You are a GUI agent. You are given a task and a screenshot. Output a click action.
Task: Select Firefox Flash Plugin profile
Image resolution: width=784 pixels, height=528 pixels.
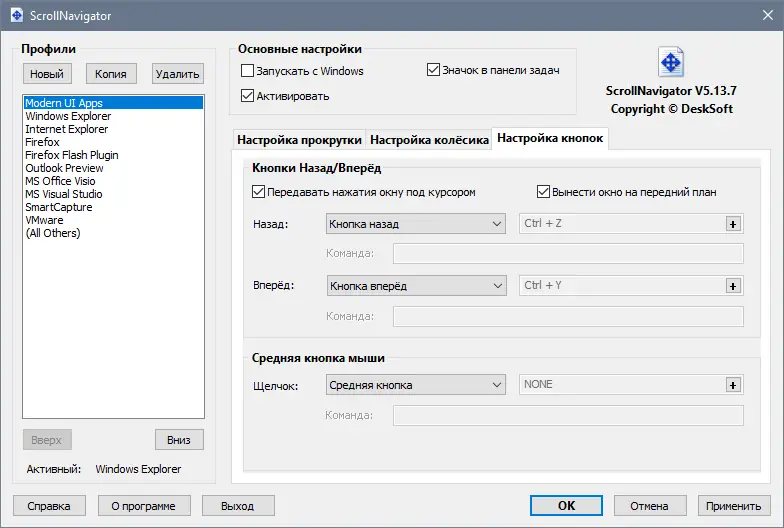(114, 155)
